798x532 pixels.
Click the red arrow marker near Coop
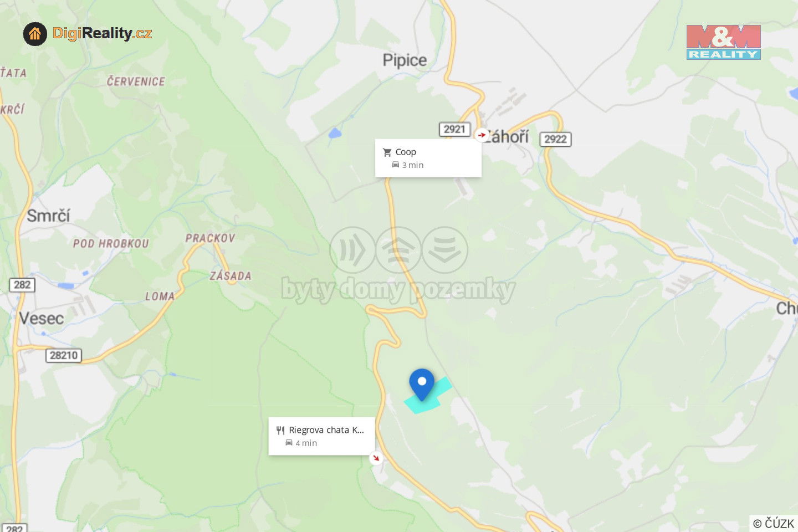(482, 135)
